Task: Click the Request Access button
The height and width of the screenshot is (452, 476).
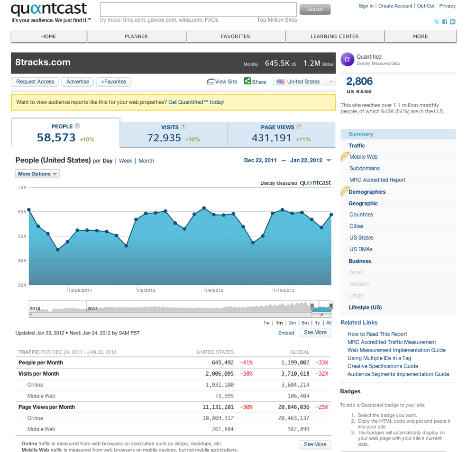Action: 35,82
